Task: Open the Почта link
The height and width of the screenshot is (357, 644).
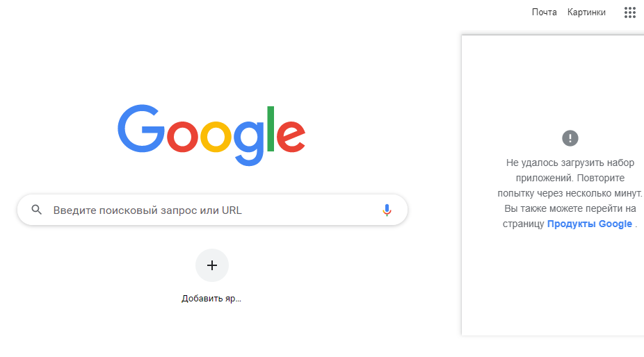Action: click(x=544, y=13)
